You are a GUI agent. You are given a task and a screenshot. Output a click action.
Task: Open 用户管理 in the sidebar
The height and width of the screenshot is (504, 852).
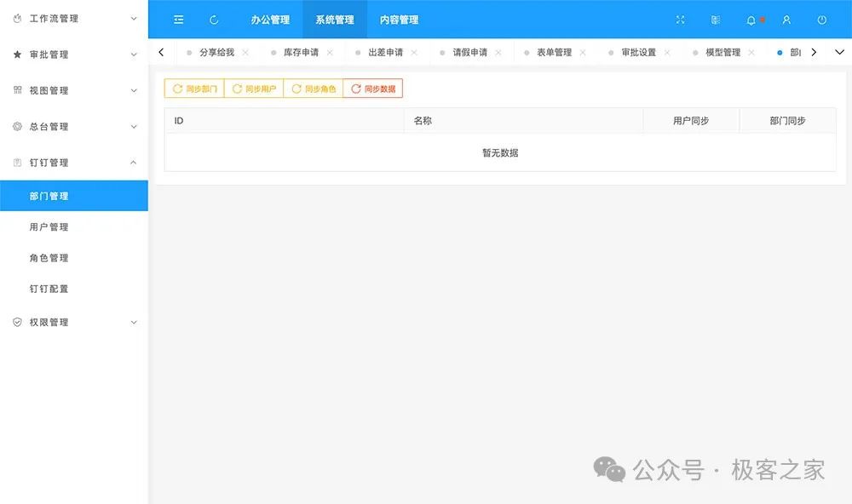click(74, 226)
